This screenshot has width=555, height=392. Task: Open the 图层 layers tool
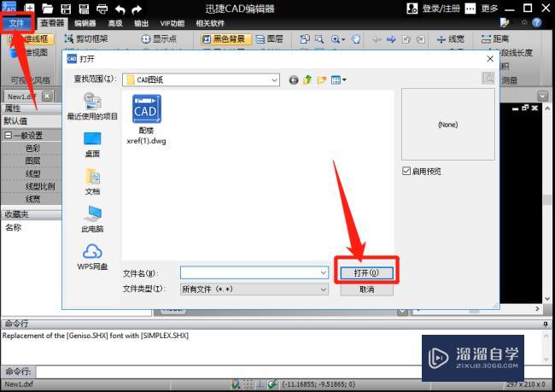pos(269,38)
